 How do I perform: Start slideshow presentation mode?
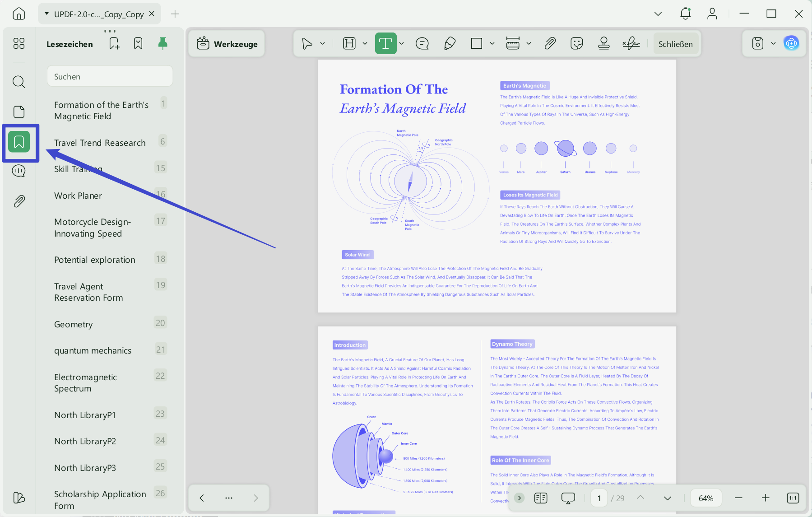tap(568, 498)
